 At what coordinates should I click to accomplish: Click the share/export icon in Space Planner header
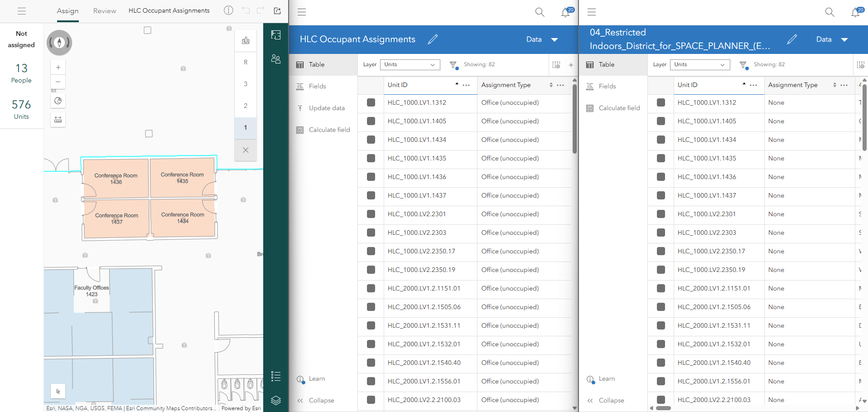[277, 11]
